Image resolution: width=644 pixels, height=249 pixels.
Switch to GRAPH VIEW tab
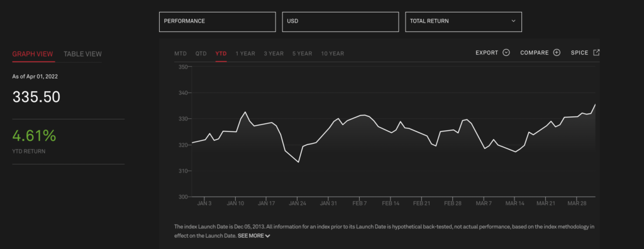coord(33,54)
